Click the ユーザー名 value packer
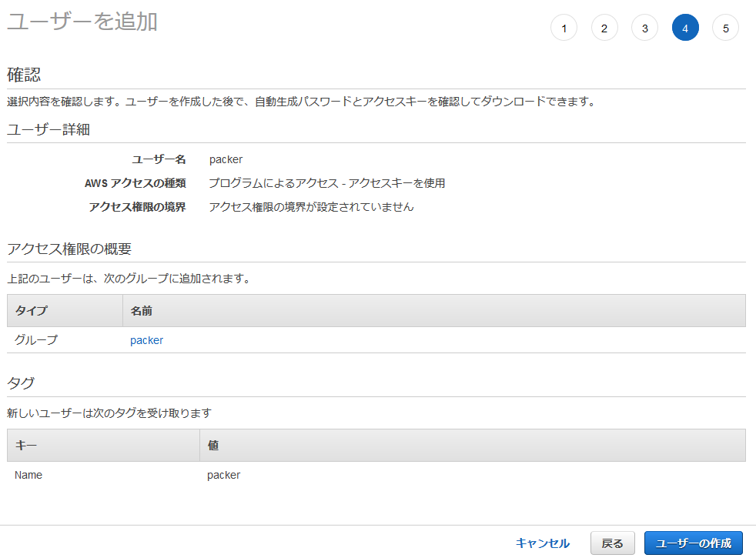This screenshot has width=756, height=558. click(x=226, y=160)
